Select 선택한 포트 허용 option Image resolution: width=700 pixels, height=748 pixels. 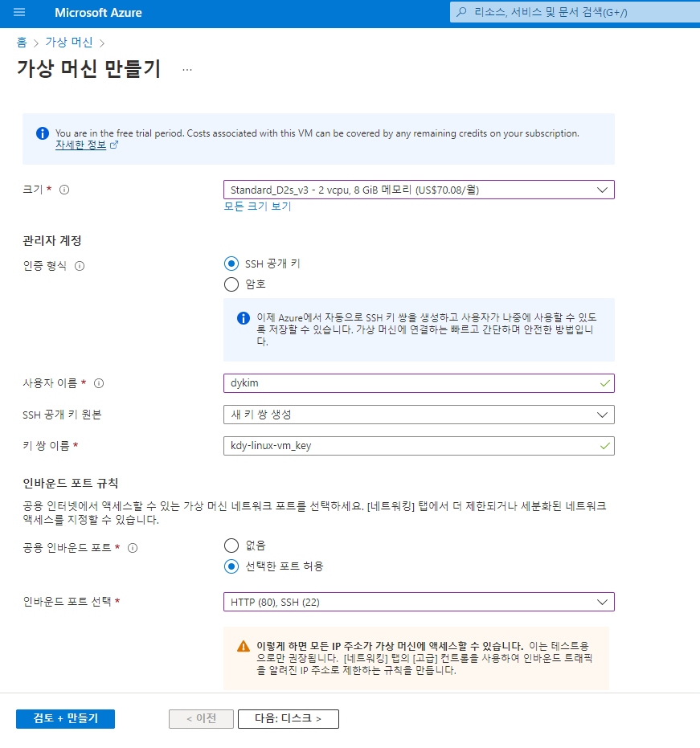[231, 566]
